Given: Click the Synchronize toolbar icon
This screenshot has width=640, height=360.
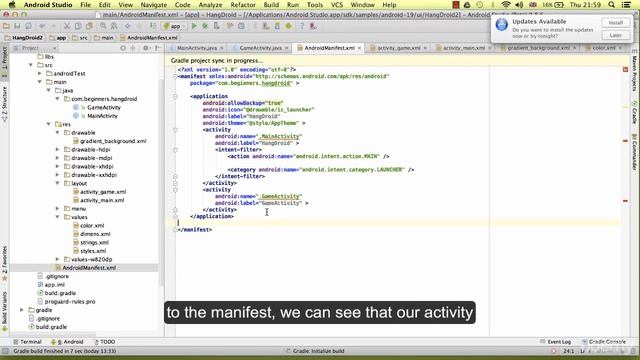Looking at the screenshot, I should (28, 26).
